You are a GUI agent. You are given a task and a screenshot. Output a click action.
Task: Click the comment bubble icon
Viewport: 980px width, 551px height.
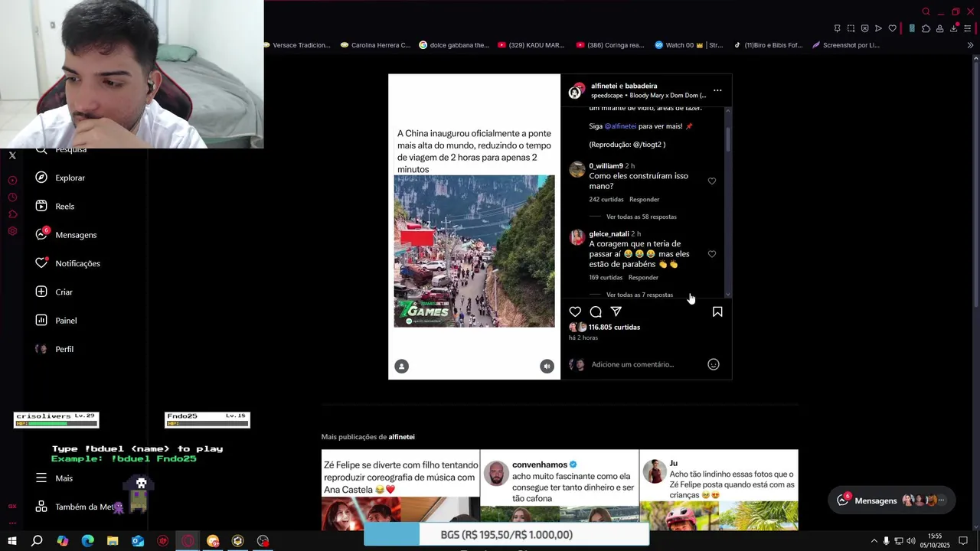tap(596, 311)
